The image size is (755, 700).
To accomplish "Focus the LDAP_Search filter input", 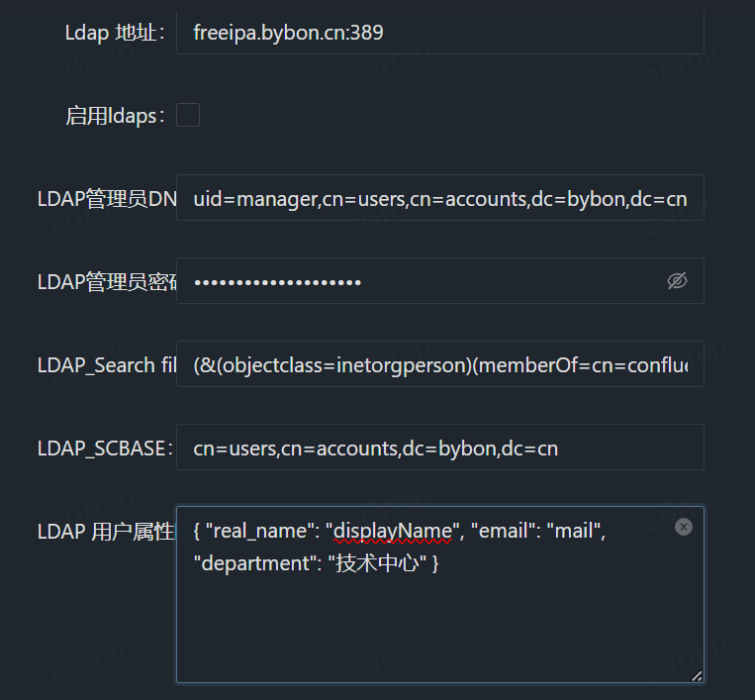I will point(439,365).
